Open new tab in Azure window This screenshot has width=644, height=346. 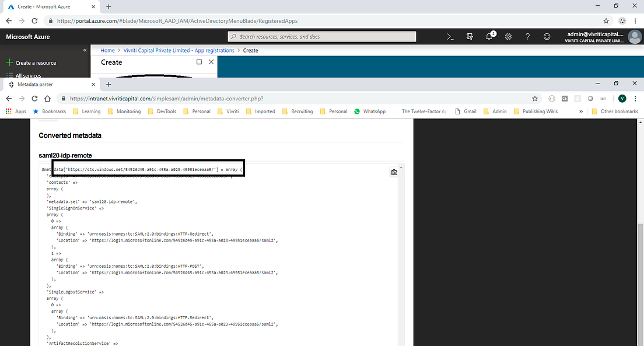pos(108,6)
